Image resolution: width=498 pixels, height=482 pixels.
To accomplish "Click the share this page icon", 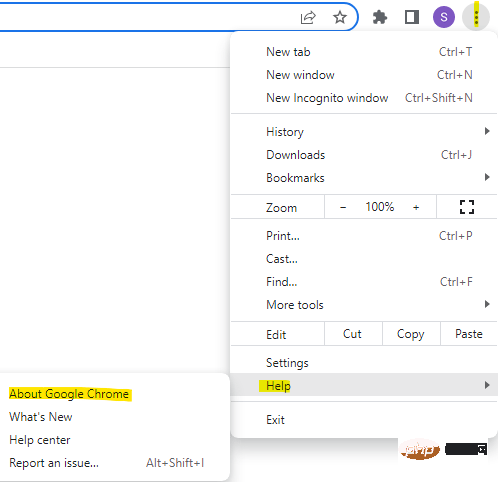I will pos(308,17).
